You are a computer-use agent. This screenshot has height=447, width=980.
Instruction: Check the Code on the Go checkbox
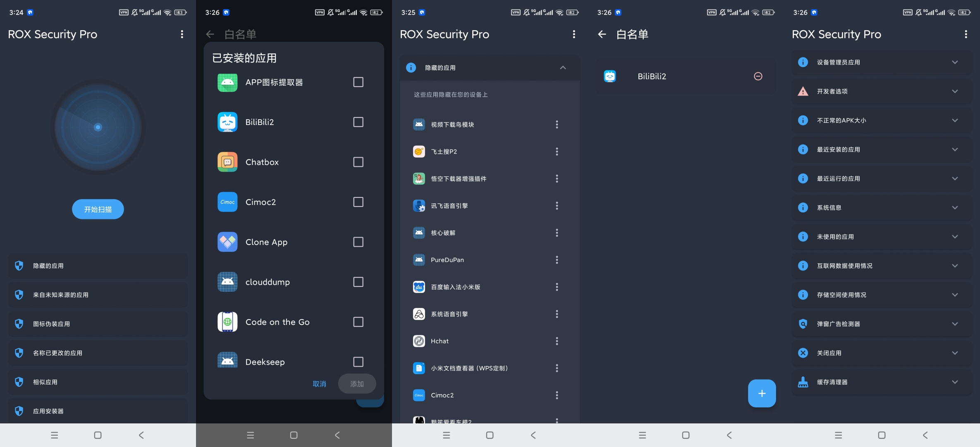358,322
